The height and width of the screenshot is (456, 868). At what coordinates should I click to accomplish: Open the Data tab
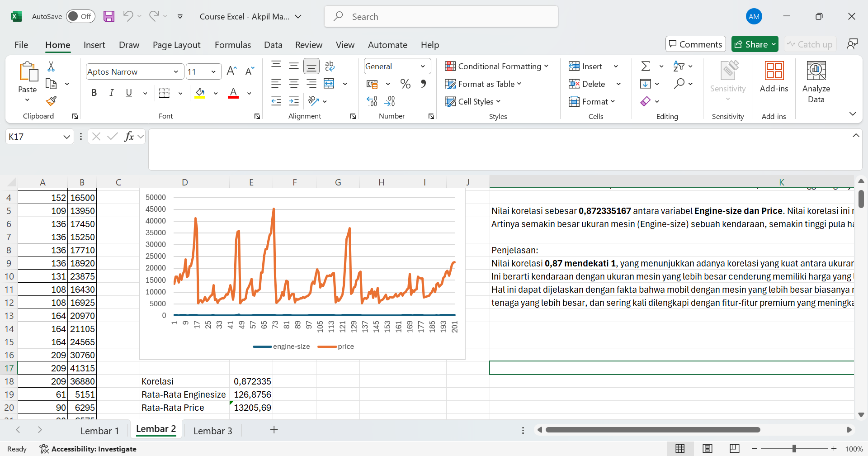click(x=273, y=45)
